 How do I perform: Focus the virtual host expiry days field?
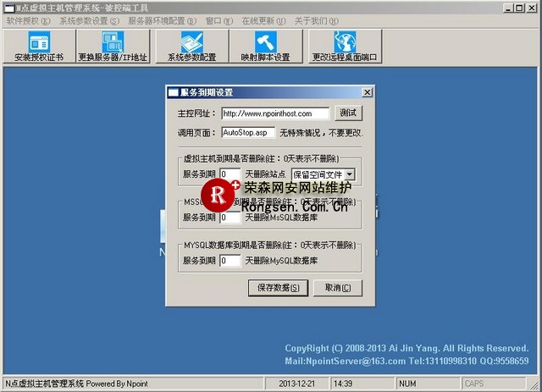pos(230,174)
